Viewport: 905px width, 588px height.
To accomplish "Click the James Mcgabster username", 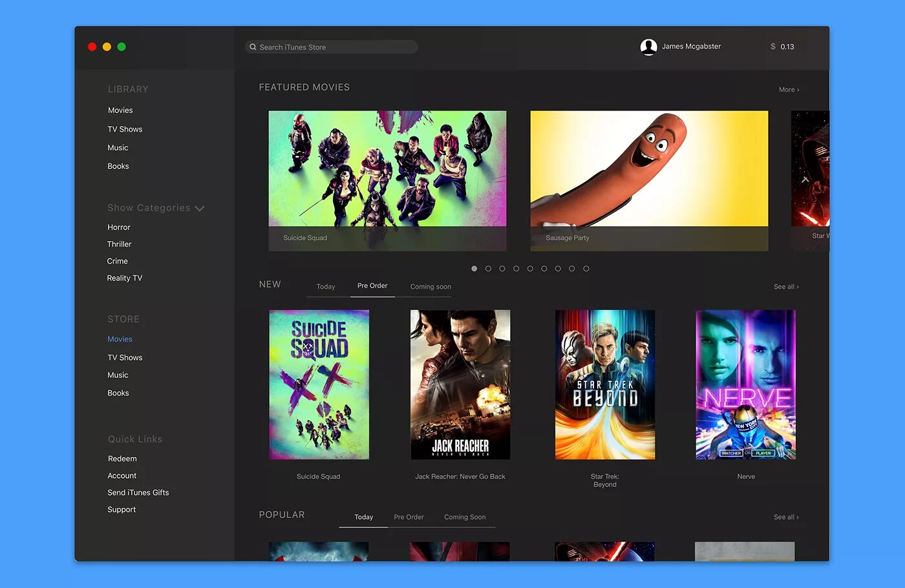I will pyautogui.click(x=691, y=47).
